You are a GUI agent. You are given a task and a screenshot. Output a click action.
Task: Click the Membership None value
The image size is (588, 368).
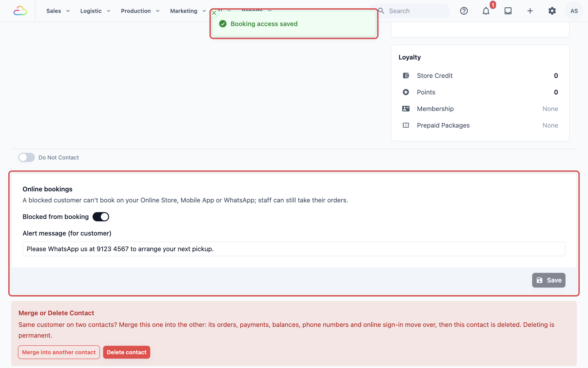click(550, 109)
